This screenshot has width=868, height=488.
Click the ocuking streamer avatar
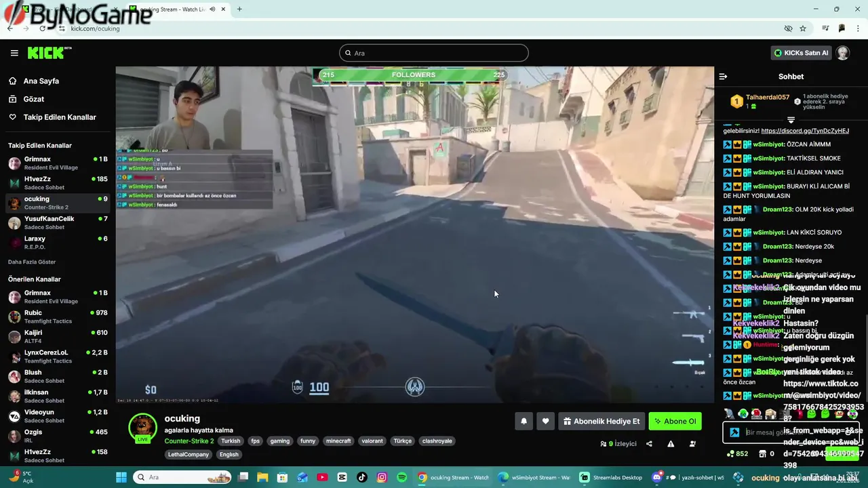point(142,426)
